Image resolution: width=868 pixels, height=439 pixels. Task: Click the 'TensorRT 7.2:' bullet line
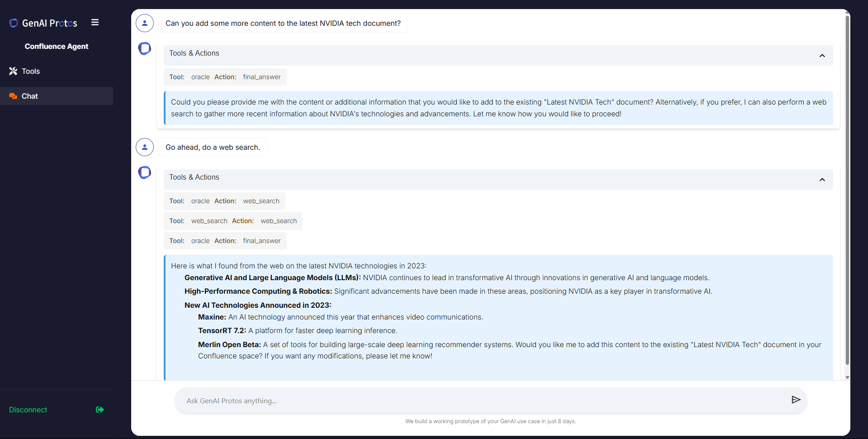point(298,330)
